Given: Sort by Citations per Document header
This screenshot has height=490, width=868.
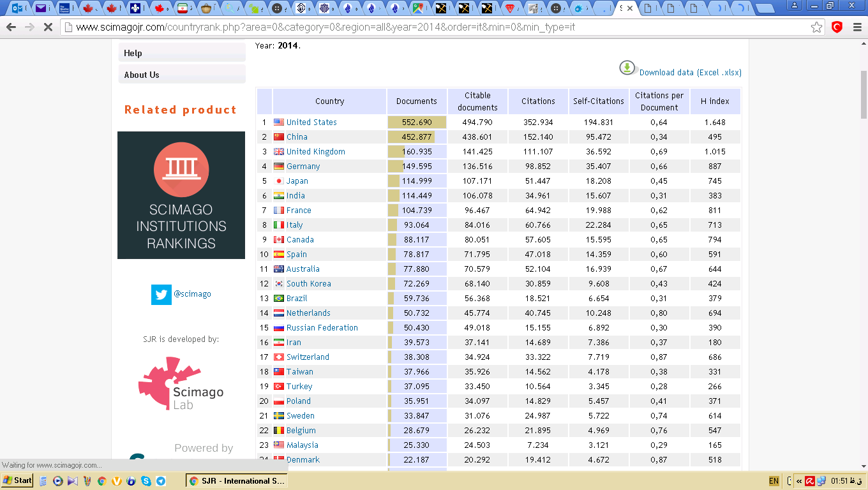Looking at the screenshot, I should (659, 101).
